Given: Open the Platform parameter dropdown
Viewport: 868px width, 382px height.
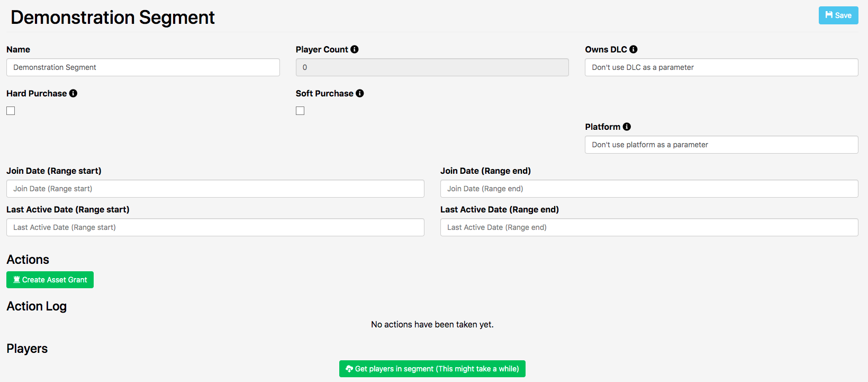Looking at the screenshot, I should click(721, 145).
